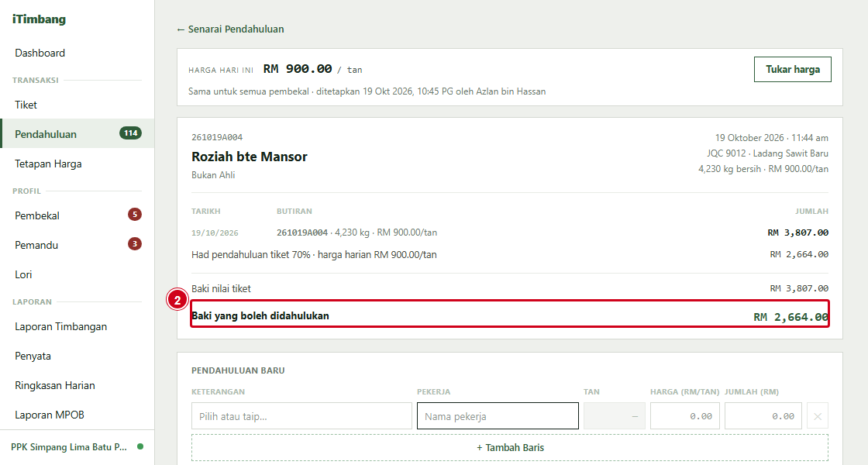This screenshot has width=868, height=465.
Task: Click the 'JQC 9012 · Ladang Sawit Baru' text
Action: coord(767,153)
